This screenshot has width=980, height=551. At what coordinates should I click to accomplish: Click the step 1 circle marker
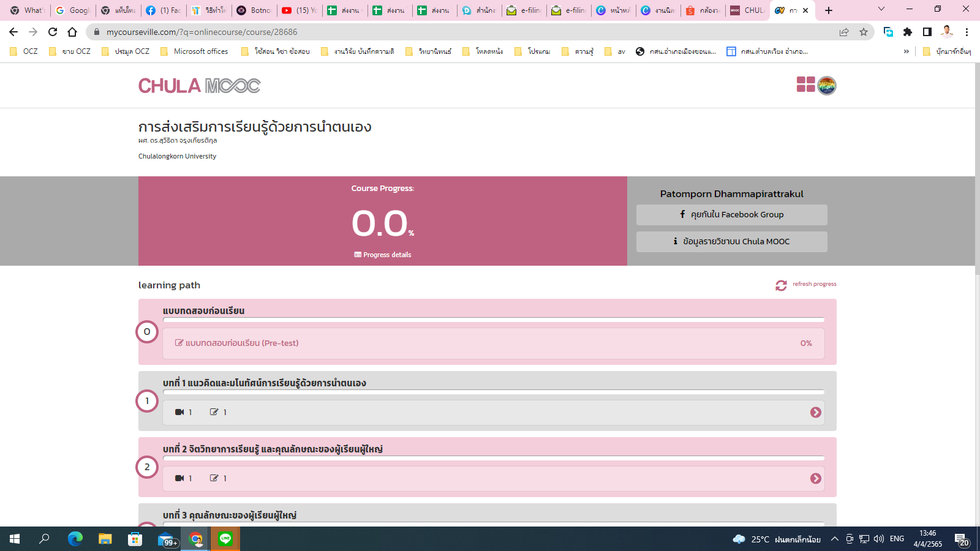147,401
